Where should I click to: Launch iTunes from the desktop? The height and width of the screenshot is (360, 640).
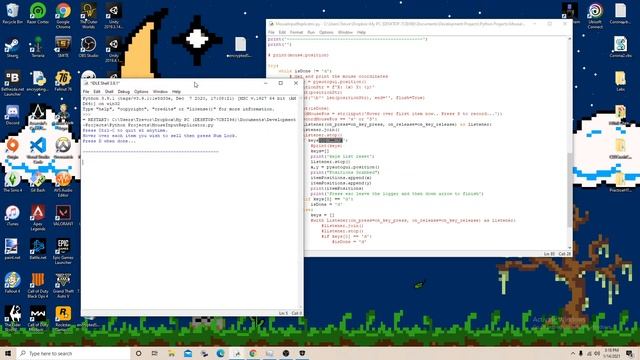[x=12, y=216]
